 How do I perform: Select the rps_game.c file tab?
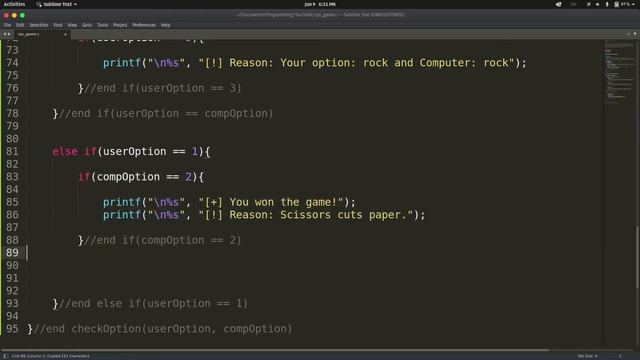pos(41,34)
